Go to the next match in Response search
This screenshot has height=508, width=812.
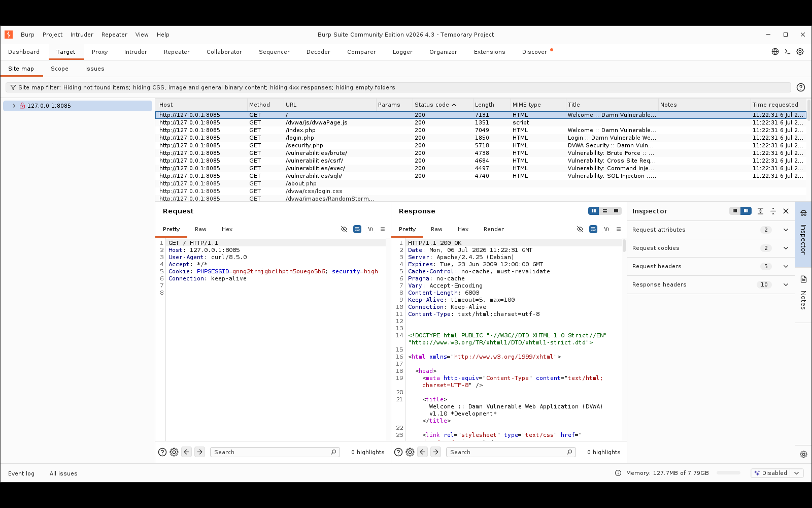click(436, 452)
